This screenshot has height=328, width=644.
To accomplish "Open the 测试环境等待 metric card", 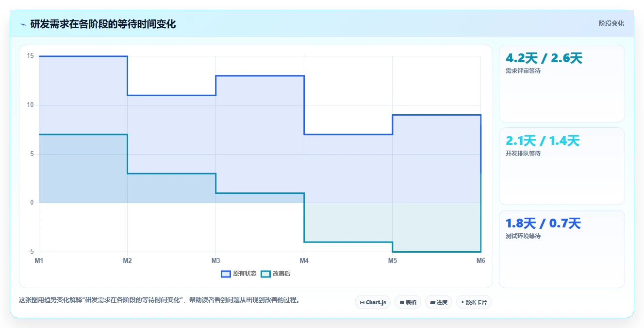I will coord(561,249).
